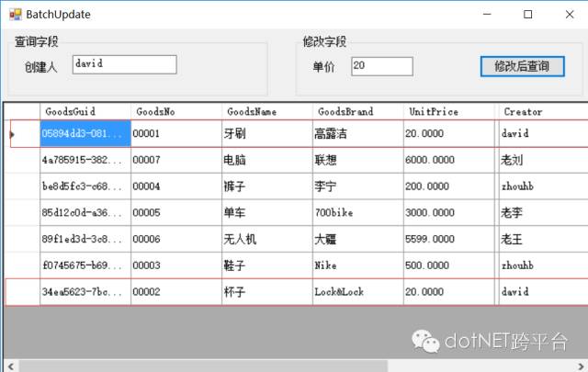
Task: Select the cell 裤子
Action: 267,186
